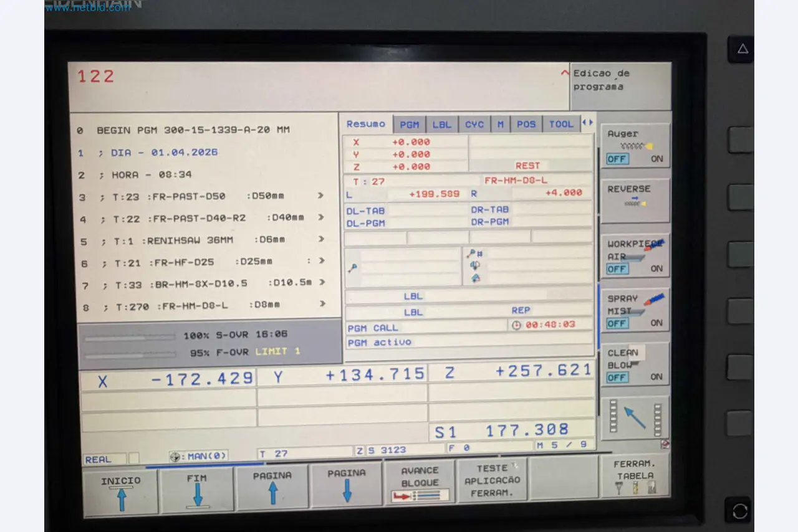Open the M status tab
798x532 pixels.
pyautogui.click(x=500, y=125)
